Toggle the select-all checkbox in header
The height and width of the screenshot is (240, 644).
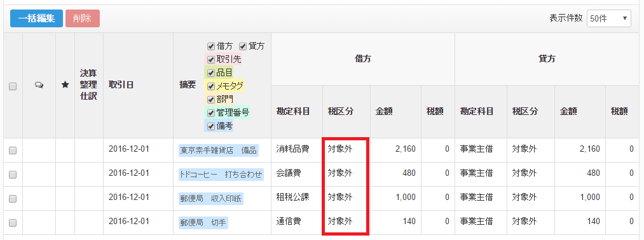(x=13, y=86)
